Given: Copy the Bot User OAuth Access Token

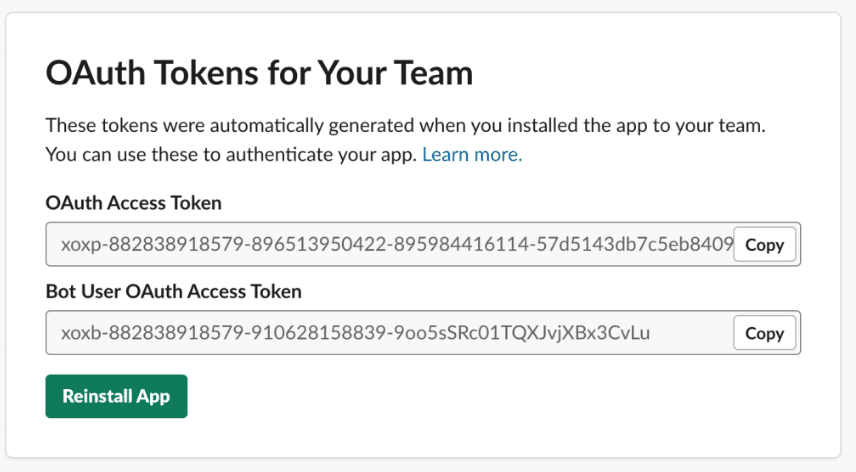Looking at the screenshot, I should tap(764, 333).
